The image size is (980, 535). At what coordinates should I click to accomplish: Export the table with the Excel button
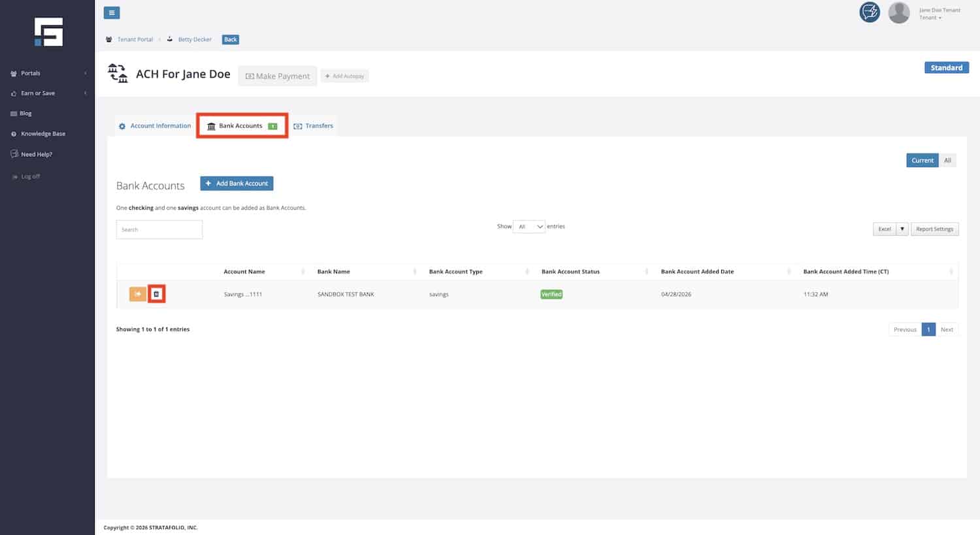pyautogui.click(x=885, y=229)
